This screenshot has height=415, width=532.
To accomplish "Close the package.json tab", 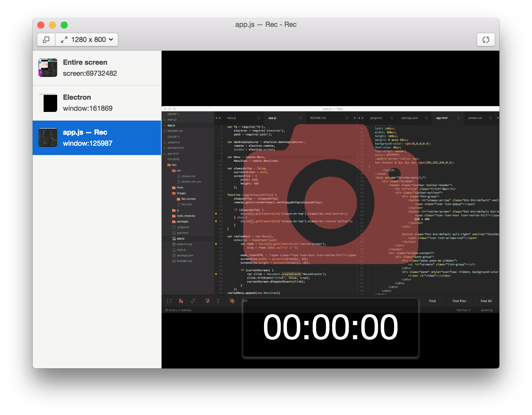I will 426,118.
